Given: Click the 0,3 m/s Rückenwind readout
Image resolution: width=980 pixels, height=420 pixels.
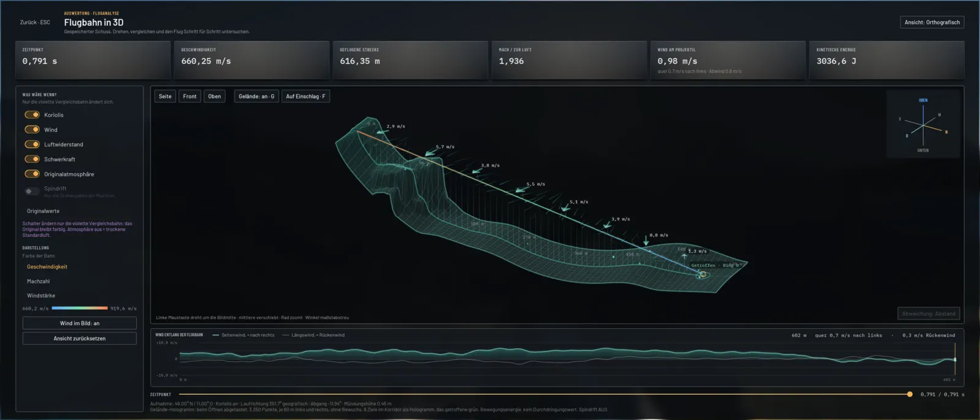Looking at the screenshot, I should click(929, 336).
